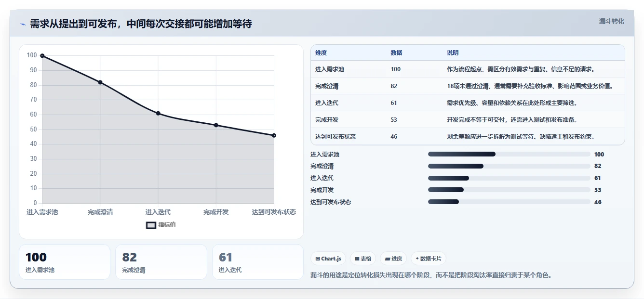Viewport: 644px width, 299px height.
Task: Click the progress value 46
Action: [x=598, y=202]
